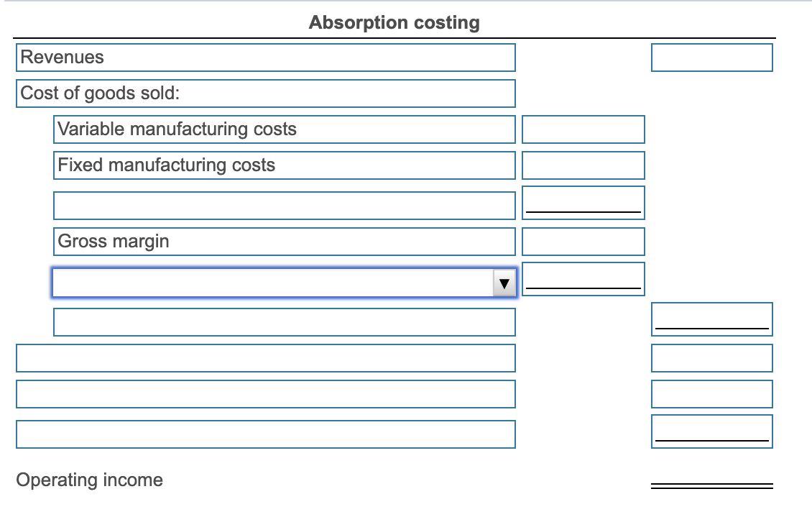Select the Fixed manufacturing costs label
Image resolution: width=812 pixels, height=512 pixels.
coord(284,165)
